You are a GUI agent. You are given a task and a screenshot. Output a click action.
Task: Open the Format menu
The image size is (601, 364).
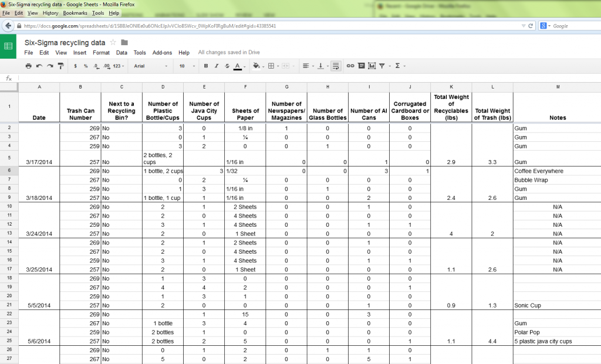[x=101, y=53]
